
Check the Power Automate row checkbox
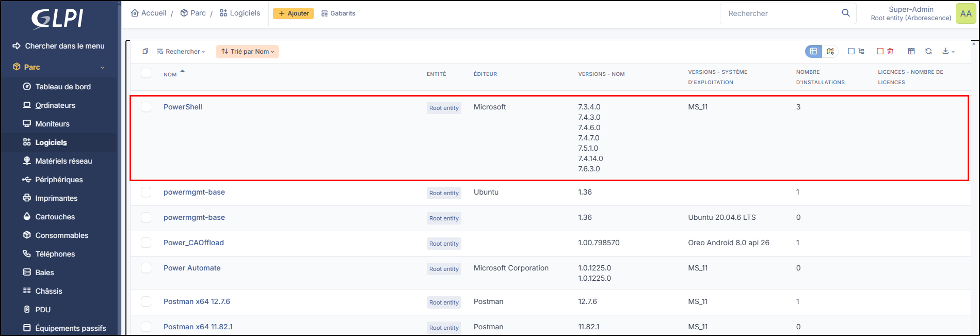click(x=146, y=268)
